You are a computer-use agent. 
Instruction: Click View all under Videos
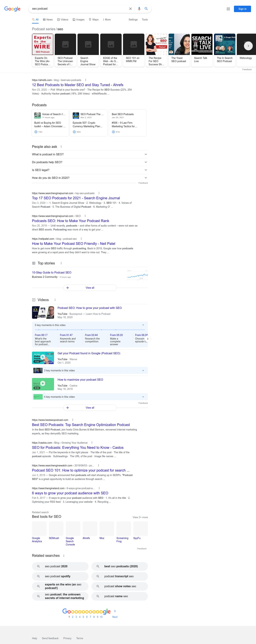coord(90,408)
